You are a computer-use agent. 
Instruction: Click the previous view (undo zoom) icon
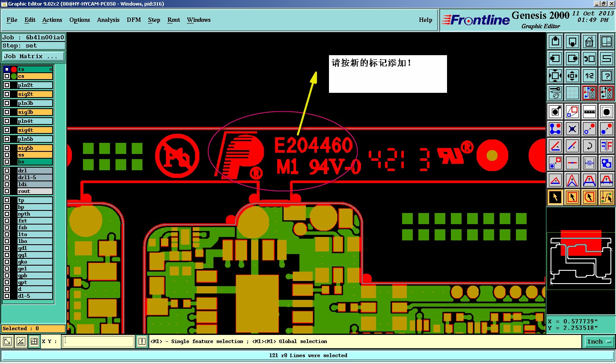(x=589, y=59)
